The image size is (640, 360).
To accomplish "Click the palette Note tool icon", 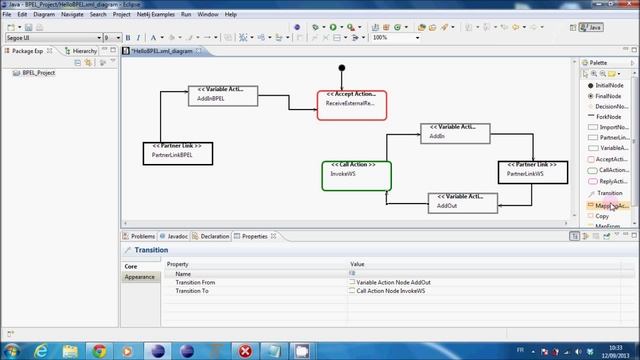I will [611, 74].
